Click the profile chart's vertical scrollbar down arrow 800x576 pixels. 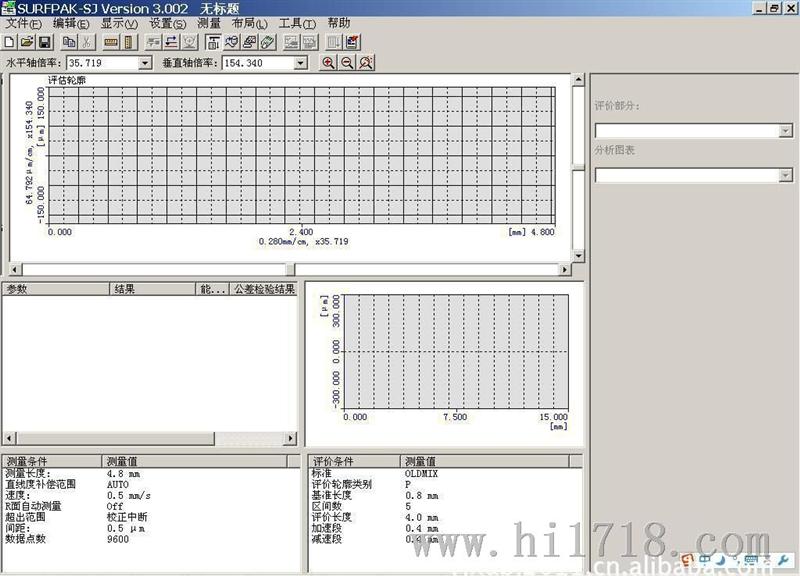(578, 256)
